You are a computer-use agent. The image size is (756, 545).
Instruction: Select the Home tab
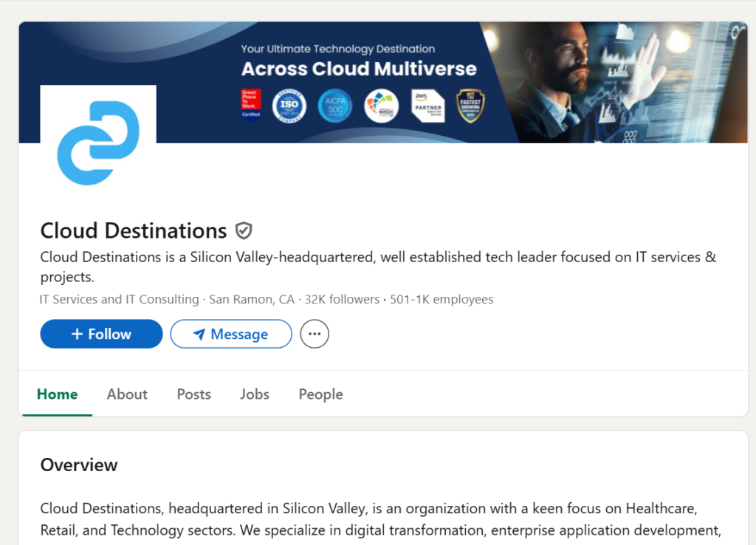point(58,394)
